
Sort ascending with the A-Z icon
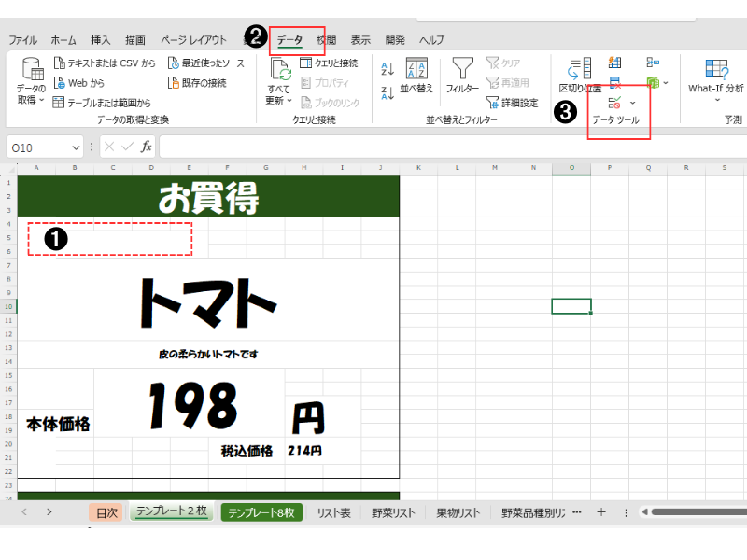[388, 69]
